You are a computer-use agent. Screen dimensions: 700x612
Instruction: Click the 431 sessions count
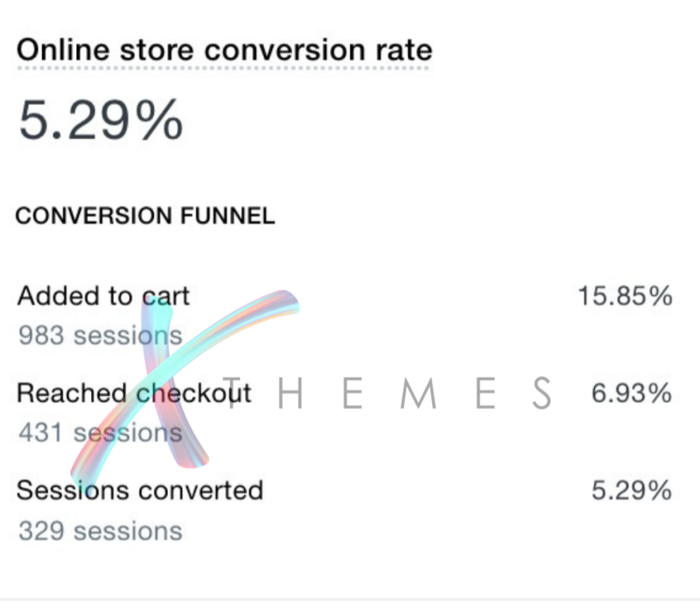pos(101,433)
